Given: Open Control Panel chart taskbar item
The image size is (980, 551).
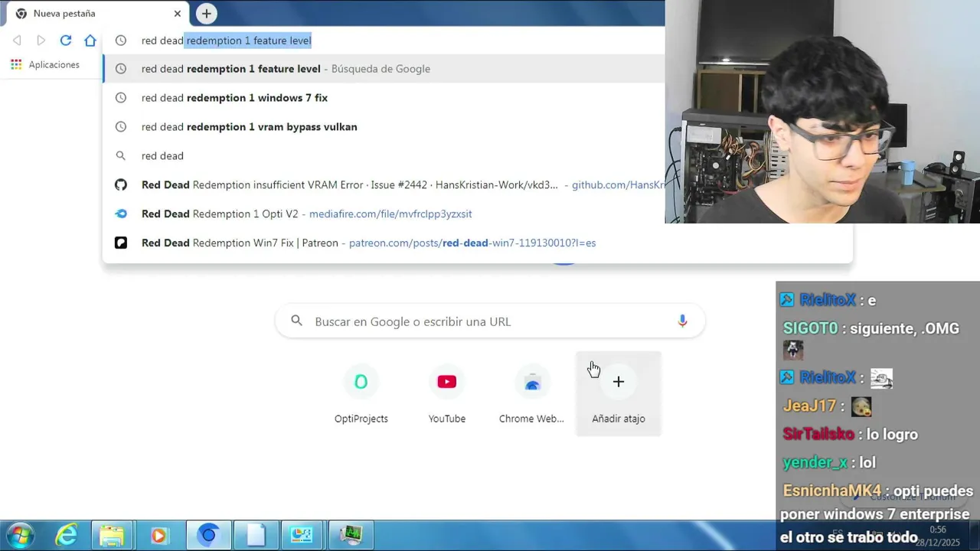Looking at the screenshot, I should point(302,535).
